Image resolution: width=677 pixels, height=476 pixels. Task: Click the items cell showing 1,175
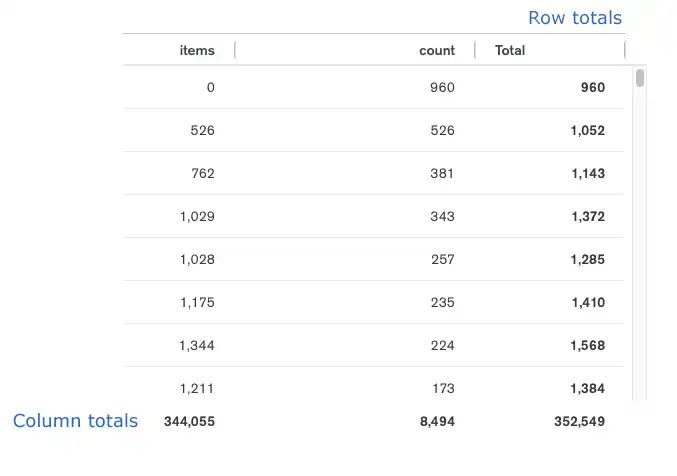click(x=197, y=302)
